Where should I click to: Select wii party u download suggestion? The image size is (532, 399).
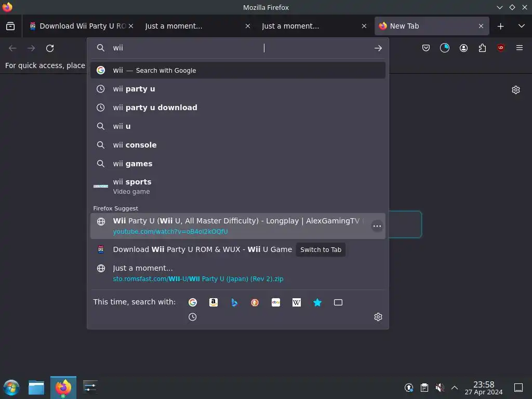tap(238, 108)
